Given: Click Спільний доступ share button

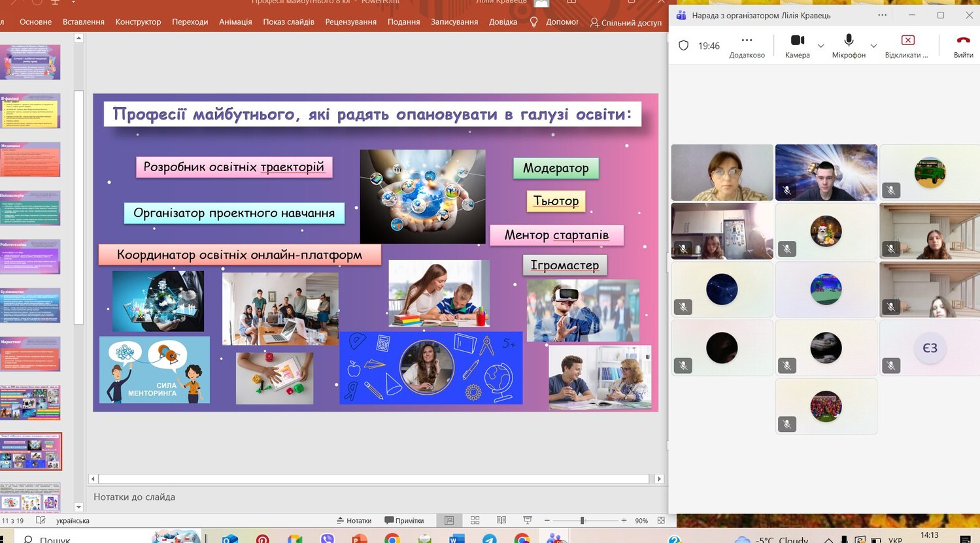Looking at the screenshot, I should tap(626, 22).
